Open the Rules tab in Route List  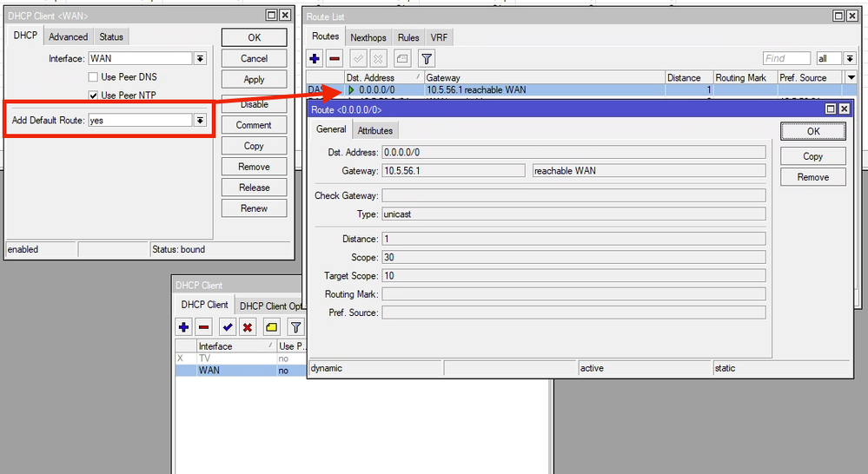(x=408, y=37)
